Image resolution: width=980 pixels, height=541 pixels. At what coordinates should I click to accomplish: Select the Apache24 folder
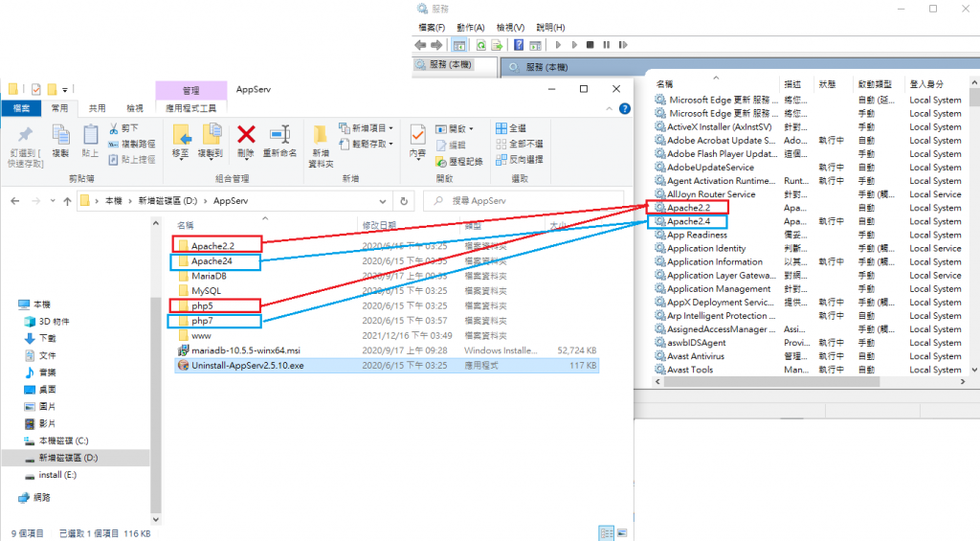[x=212, y=260]
